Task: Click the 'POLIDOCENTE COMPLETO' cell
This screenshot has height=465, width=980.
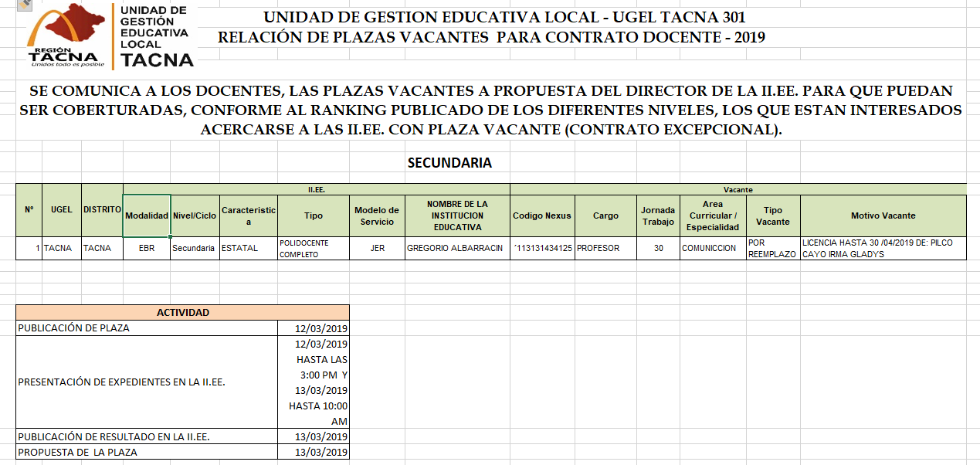Action: point(314,249)
